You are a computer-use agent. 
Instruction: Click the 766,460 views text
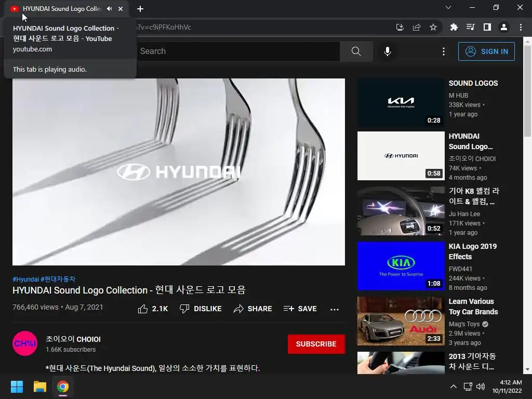pos(35,307)
